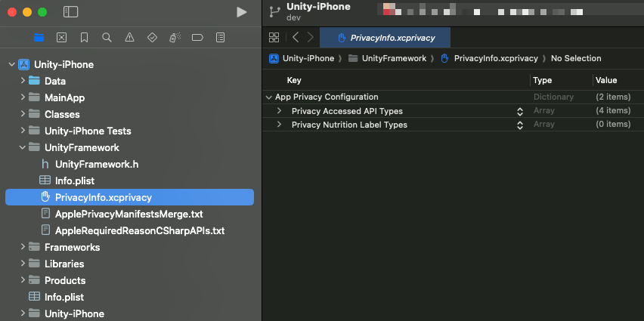Expand the Libraries folder
Image resolution: width=644 pixels, height=321 pixels.
click(23, 264)
